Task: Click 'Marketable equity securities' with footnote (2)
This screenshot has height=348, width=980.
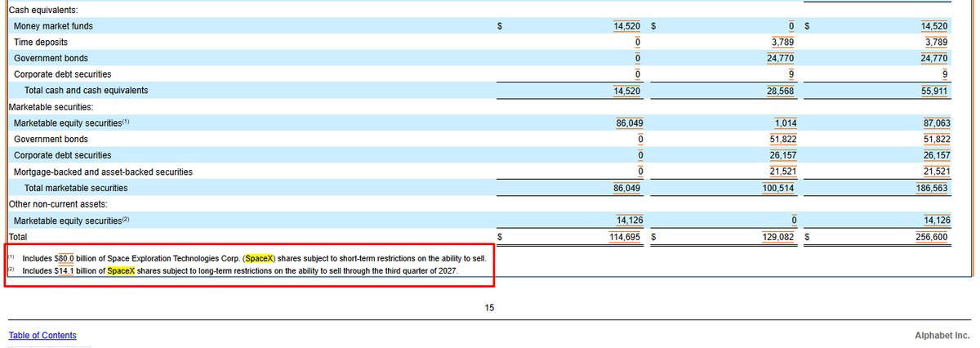Action: pyautogui.click(x=72, y=220)
